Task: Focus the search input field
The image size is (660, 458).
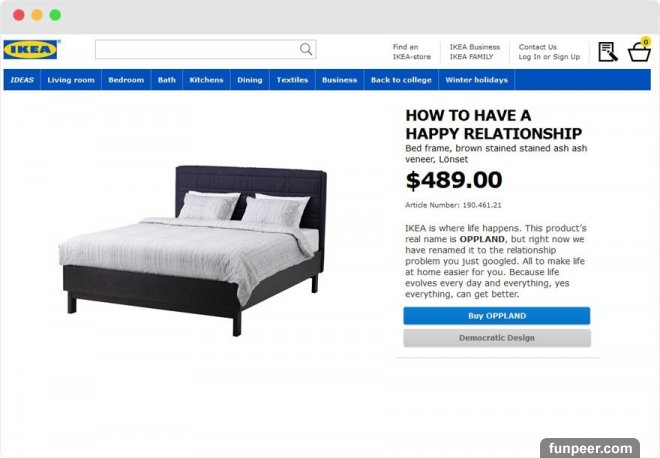Action: (x=197, y=49)
